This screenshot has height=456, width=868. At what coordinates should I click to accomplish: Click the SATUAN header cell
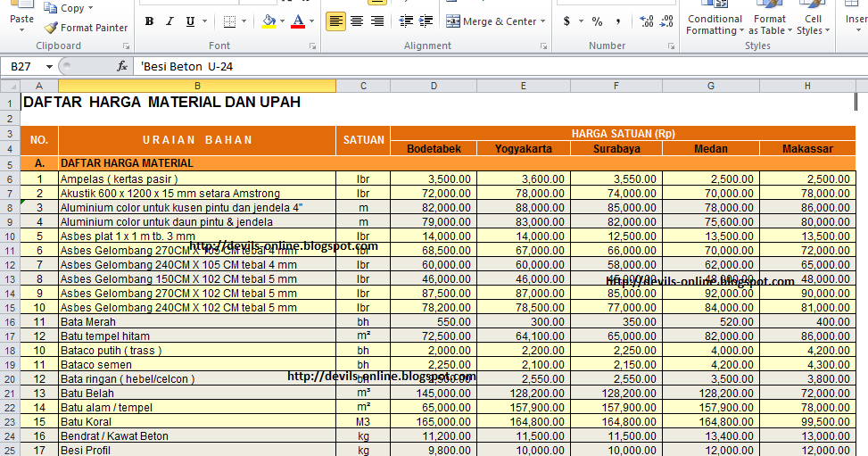click(363, 140)
